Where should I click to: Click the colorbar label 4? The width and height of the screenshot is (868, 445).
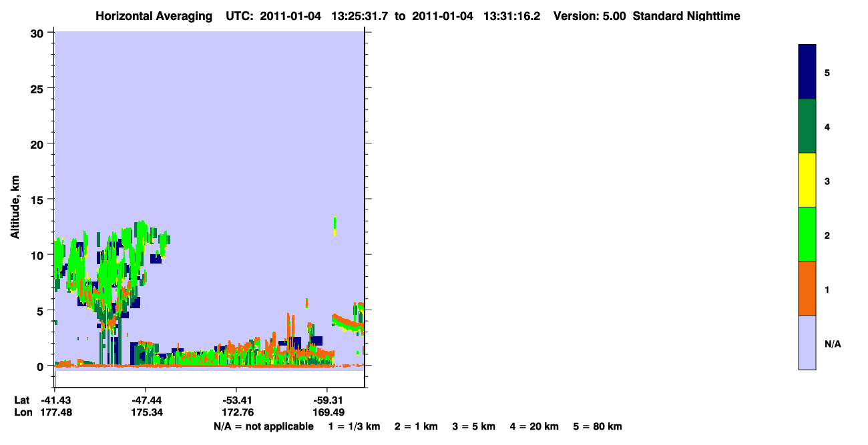coord(827,126)
